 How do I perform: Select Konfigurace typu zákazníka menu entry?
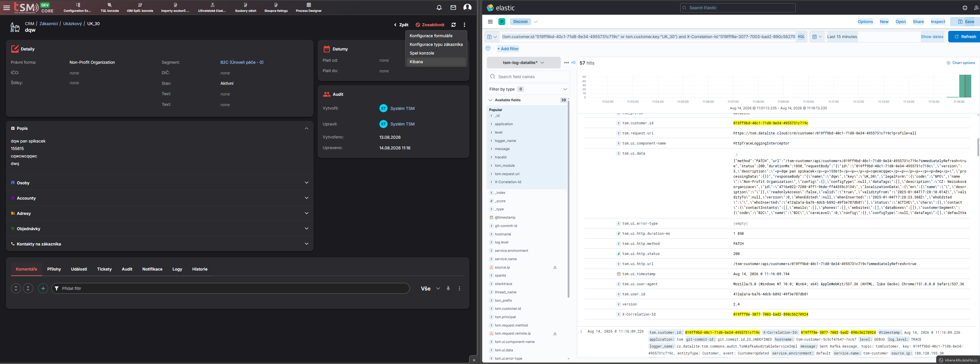pos(436,44)
